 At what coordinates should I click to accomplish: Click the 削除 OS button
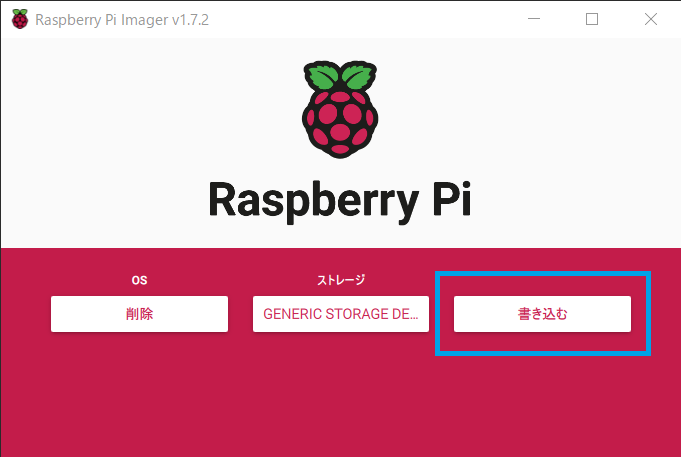click(139, 314)
